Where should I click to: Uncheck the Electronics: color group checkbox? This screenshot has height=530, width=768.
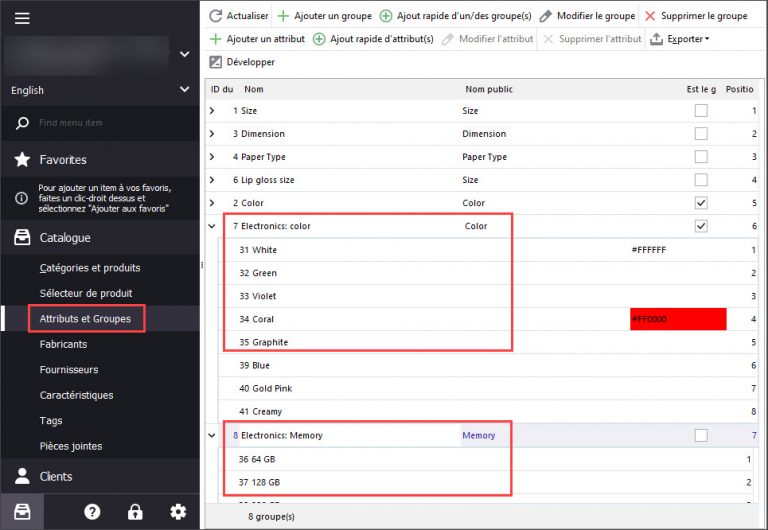tap(701, 226)
